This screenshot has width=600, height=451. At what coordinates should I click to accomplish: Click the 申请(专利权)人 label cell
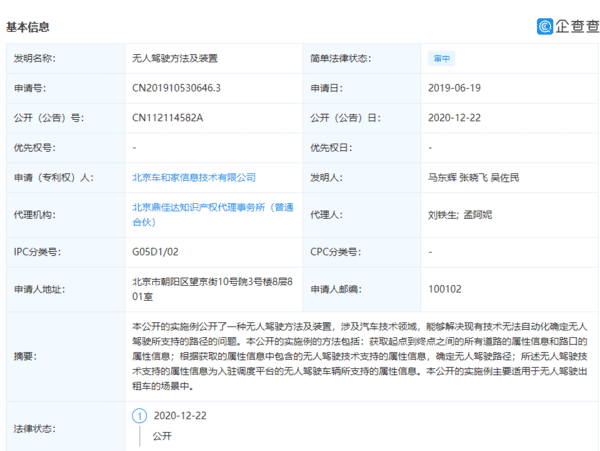click(x=65, y=177)
